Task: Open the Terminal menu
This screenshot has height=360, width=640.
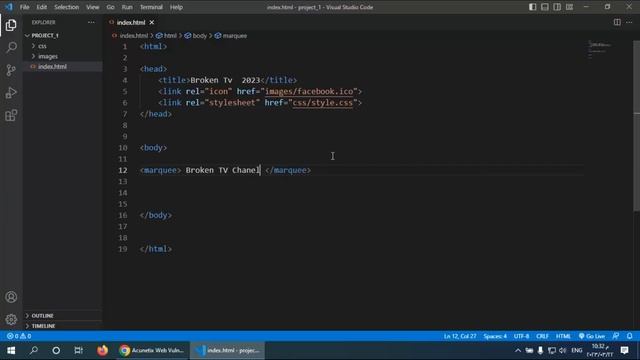Action: pos(151,7)
